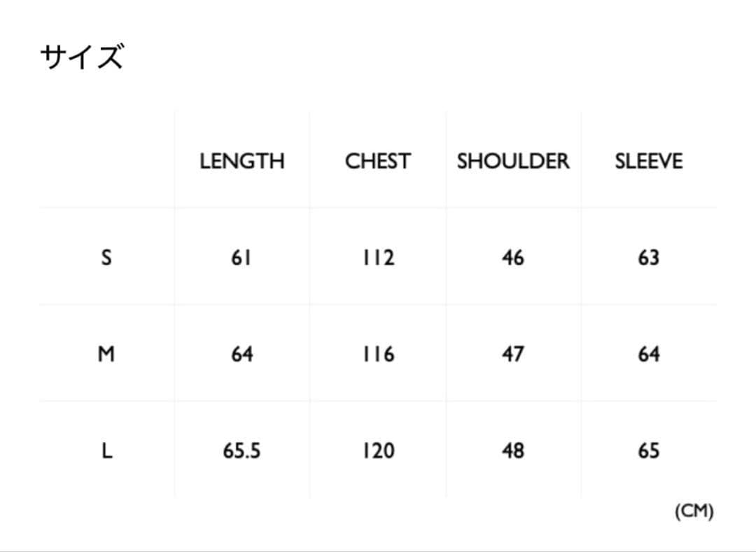This screenshot has width=756, height=552.
Task: Click the size L chest value 120
Action: (x=378, y=451)
